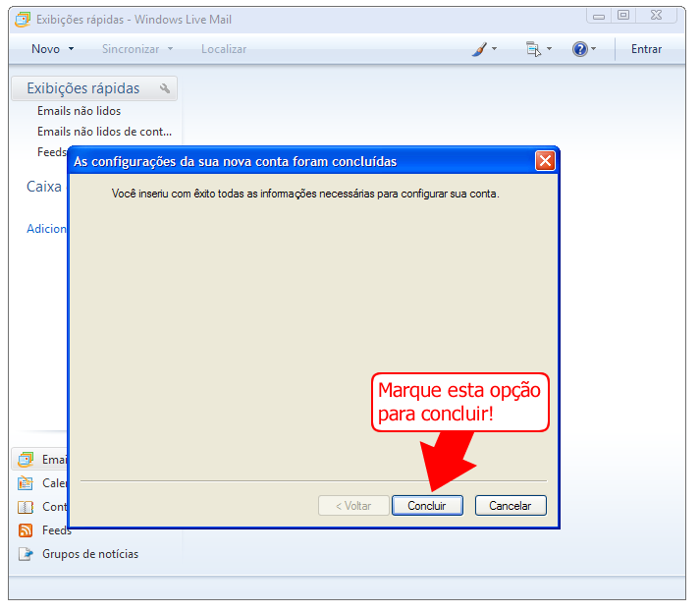This screenshot has width=700, height=612.
Task: Click the Concluir button to finish setup
Action: (x=427, y=505)
